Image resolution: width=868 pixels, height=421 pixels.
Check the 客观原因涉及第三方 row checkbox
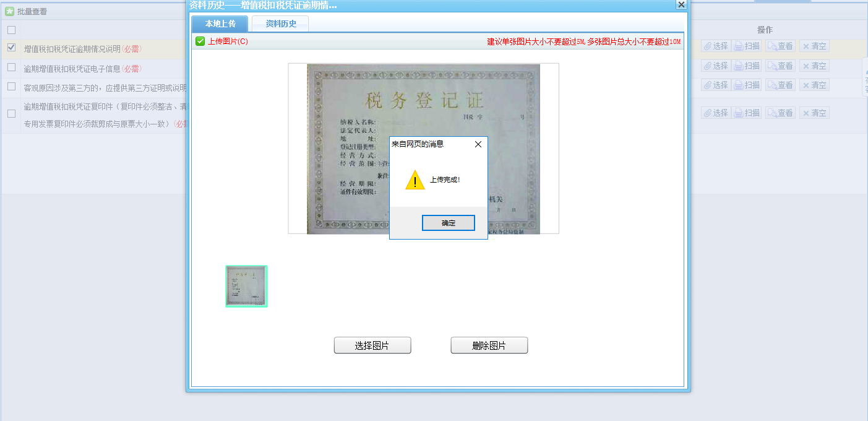11,87
